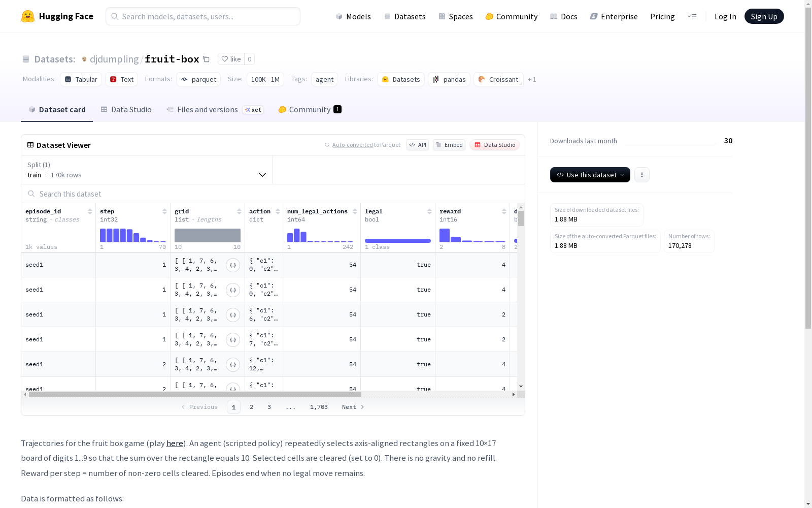Expand JSON for grid in first seed1 row
812x508 pixels.
tap(233, 265)
